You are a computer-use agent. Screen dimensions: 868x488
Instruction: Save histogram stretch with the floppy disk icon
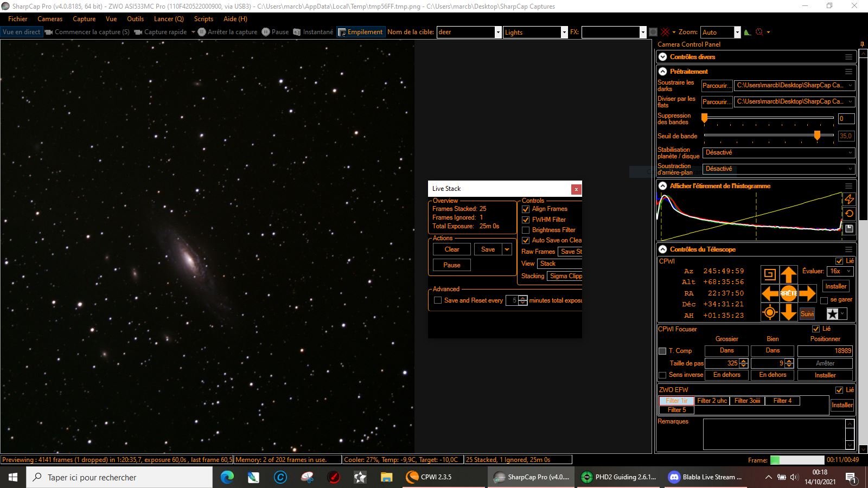click(x=850, y=229)
